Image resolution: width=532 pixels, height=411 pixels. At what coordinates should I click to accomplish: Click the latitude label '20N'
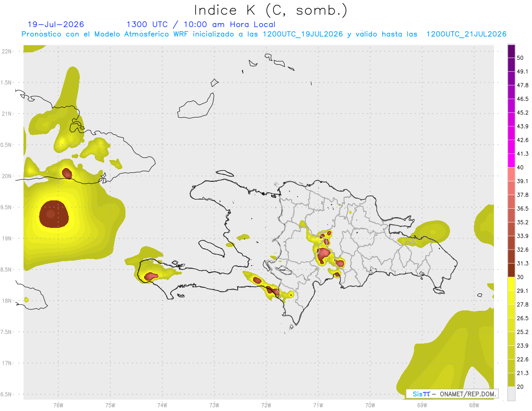click(7, 176)
